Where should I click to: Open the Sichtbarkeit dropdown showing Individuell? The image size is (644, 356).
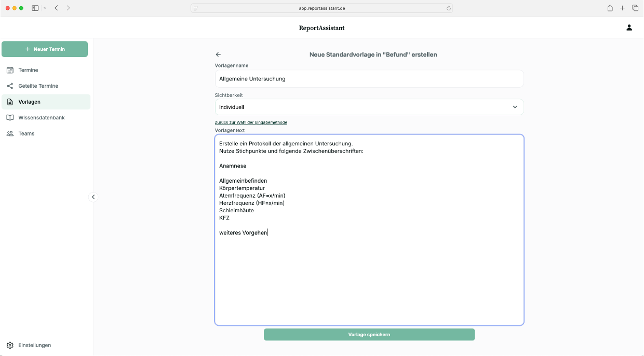click(x=369, y=107)
